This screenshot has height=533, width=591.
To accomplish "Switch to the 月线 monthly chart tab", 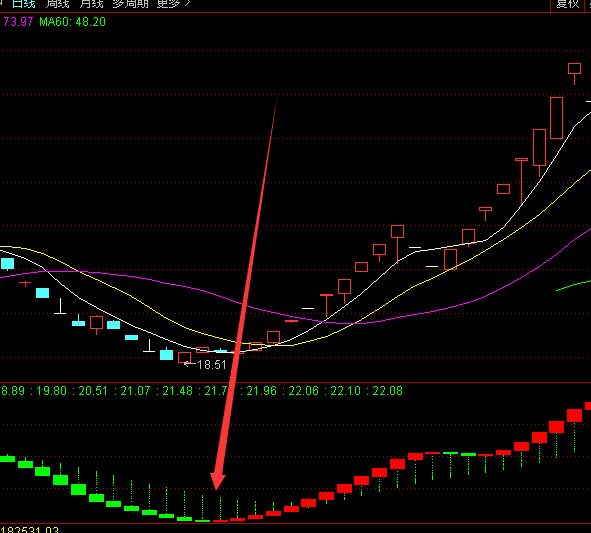I will [x=91, y=4].
